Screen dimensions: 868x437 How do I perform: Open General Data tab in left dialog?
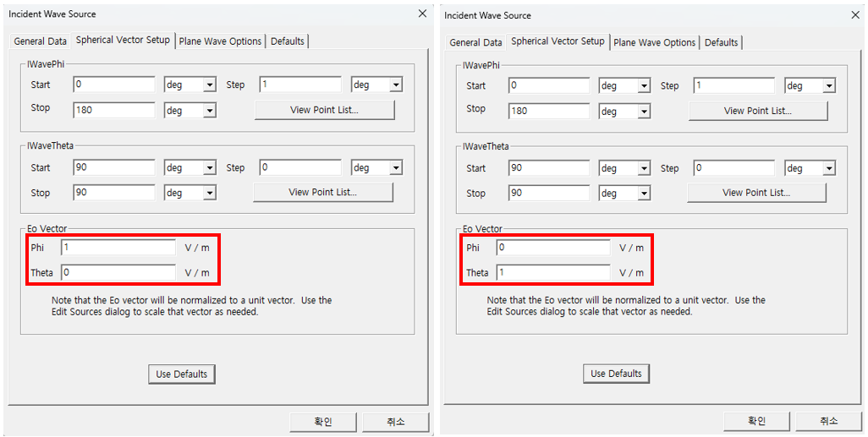[x=41, y=41]
